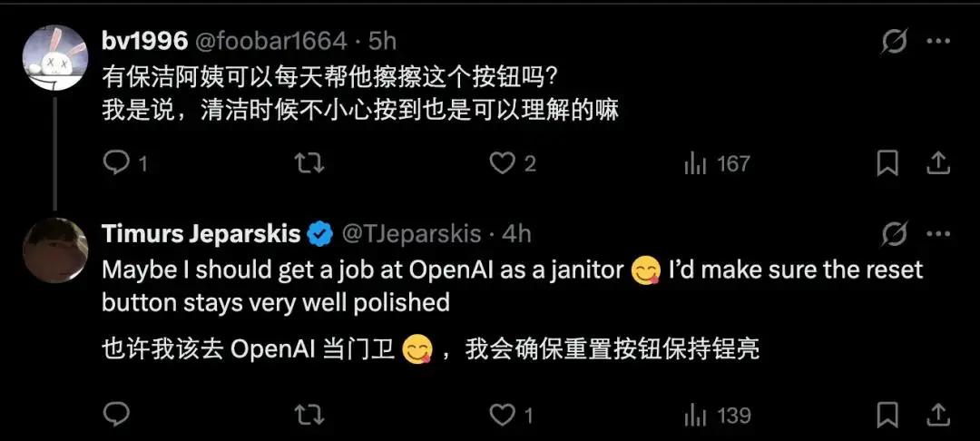Open the @foobar1664 profile link
This screenshot has width=980, height=441.
tap(272, 41)
